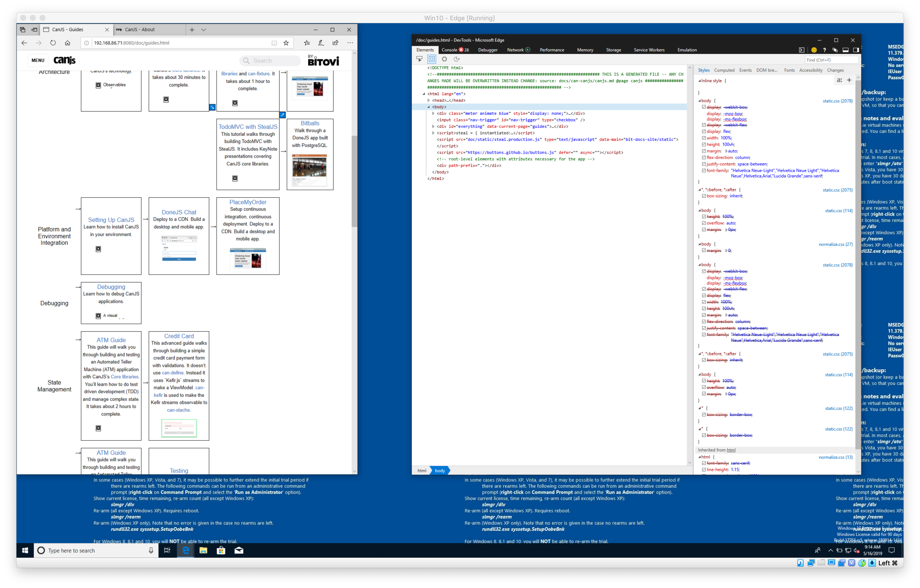
Task: Expand the head element in the DOM tree
Action: coord(429,100)
